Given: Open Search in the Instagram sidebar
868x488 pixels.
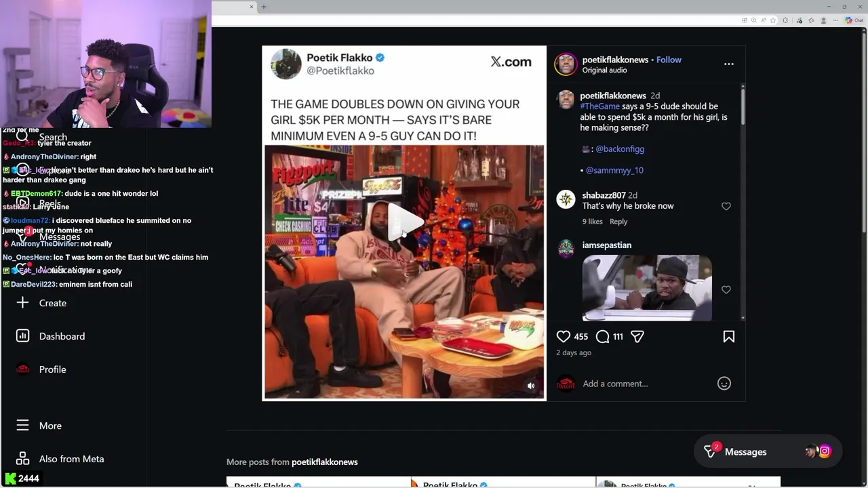Looking at the screenshot, I should 42,137.
